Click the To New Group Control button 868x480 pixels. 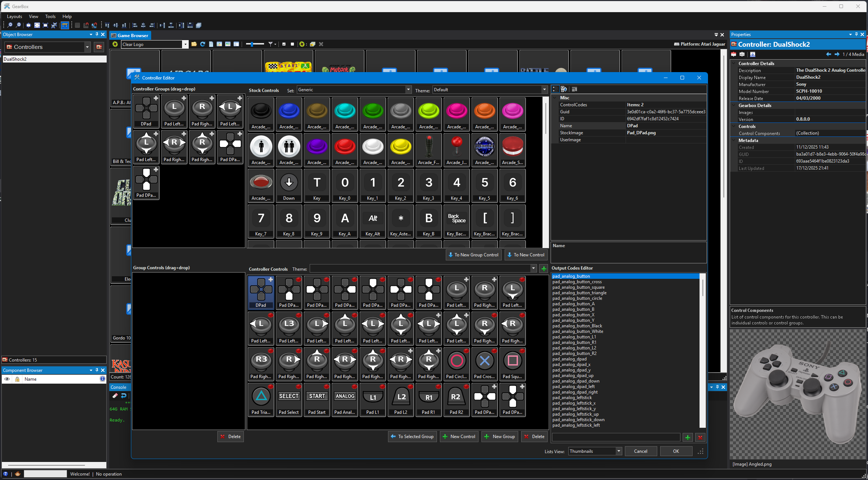point(473,255)
